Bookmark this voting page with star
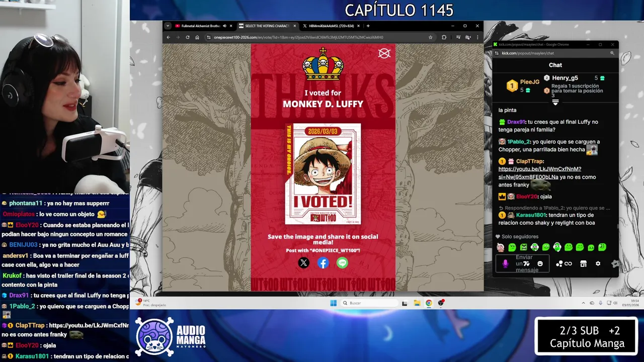Screen dimensions: 644x362 coord(430,37)
